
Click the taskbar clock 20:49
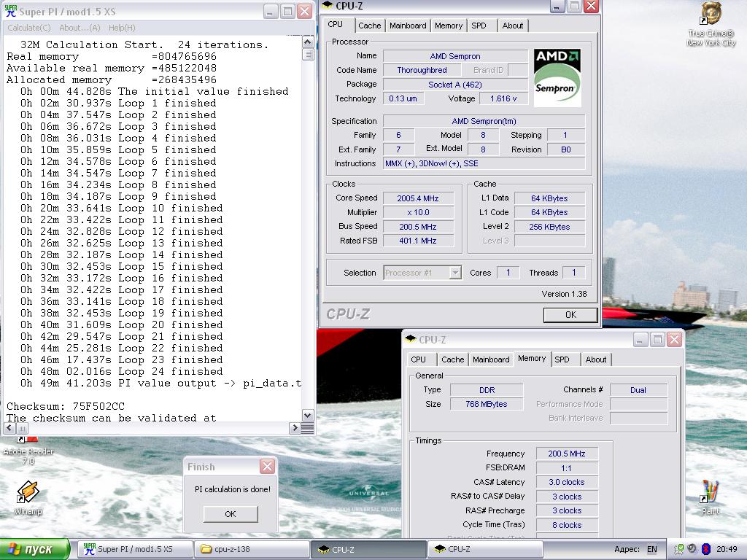727,549
